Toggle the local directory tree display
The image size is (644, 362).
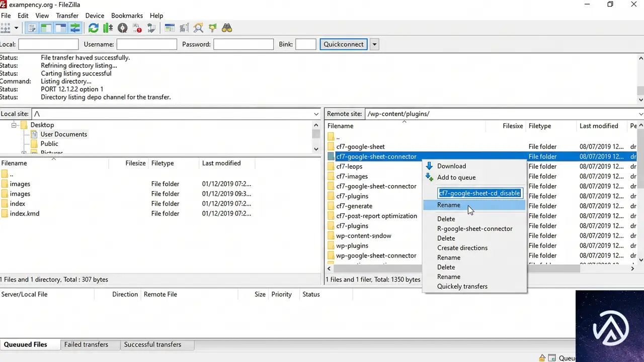(46, 28)
